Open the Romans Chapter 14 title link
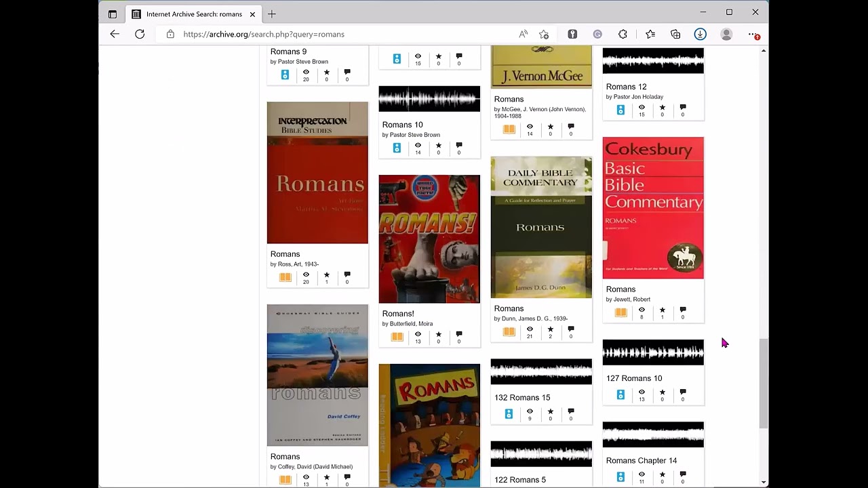This screenshot has width=868, height=488. (642, 461)
